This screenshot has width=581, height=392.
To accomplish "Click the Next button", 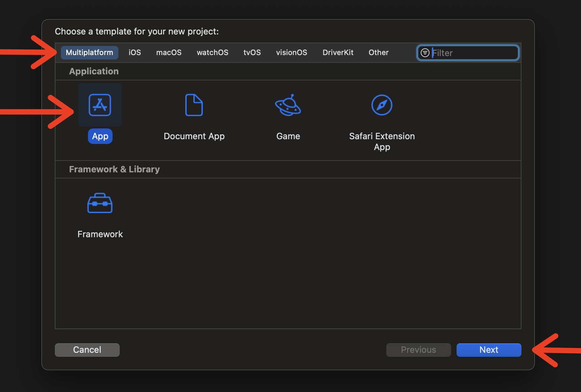I will pyautogui.click(x=489, y=350).
